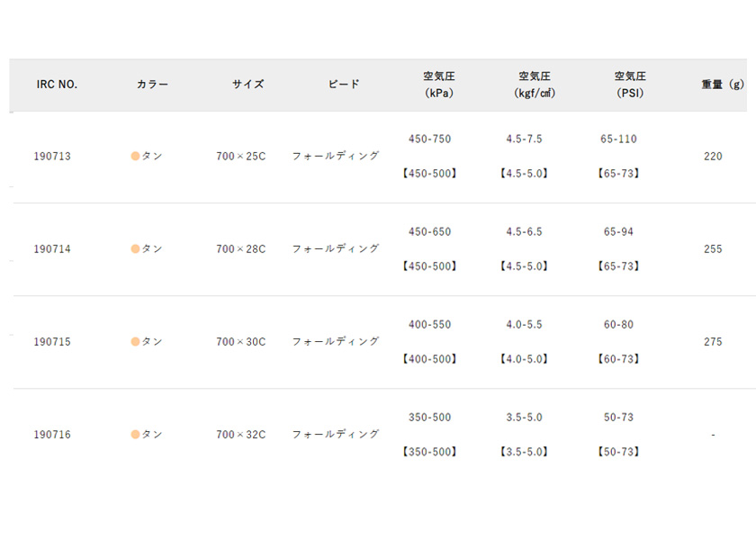Click product number 190716
The height and width of the screenshot is (540, 756).
point(52,435)
